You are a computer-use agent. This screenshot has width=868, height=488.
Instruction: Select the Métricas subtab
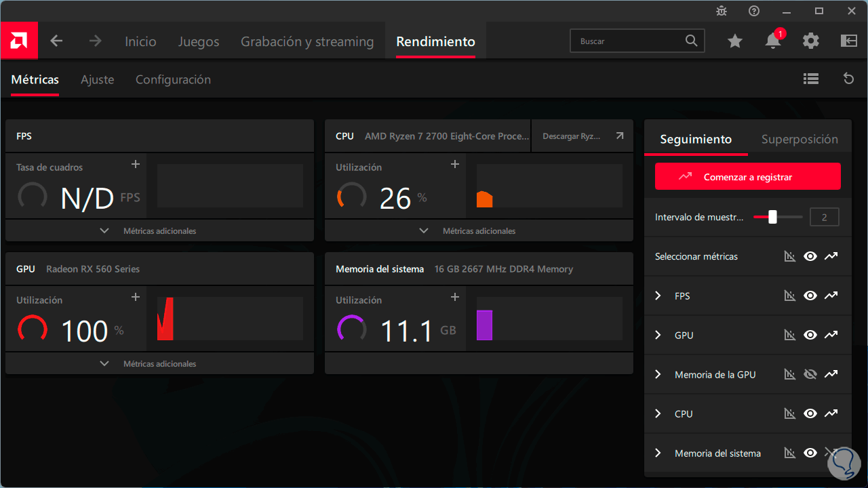[x=35, y=79]
